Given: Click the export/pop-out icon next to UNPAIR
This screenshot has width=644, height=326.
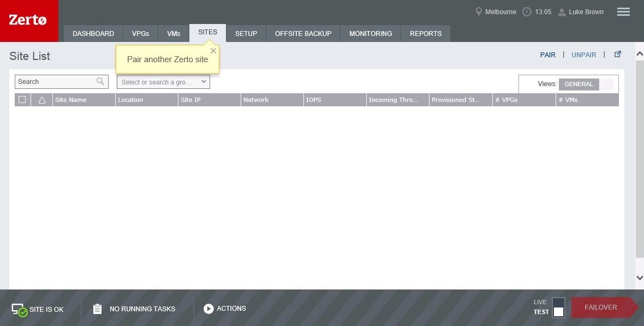Looking at the screenshot, I should click(617, 54).
